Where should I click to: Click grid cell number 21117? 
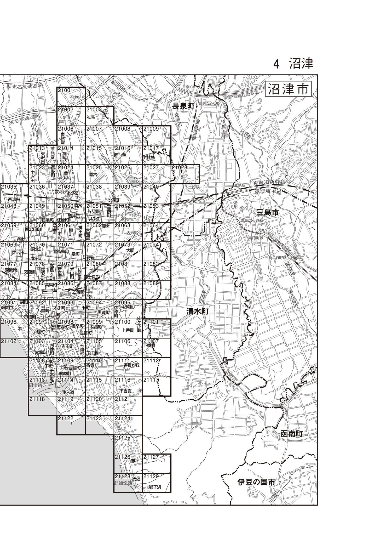[151, 380]
